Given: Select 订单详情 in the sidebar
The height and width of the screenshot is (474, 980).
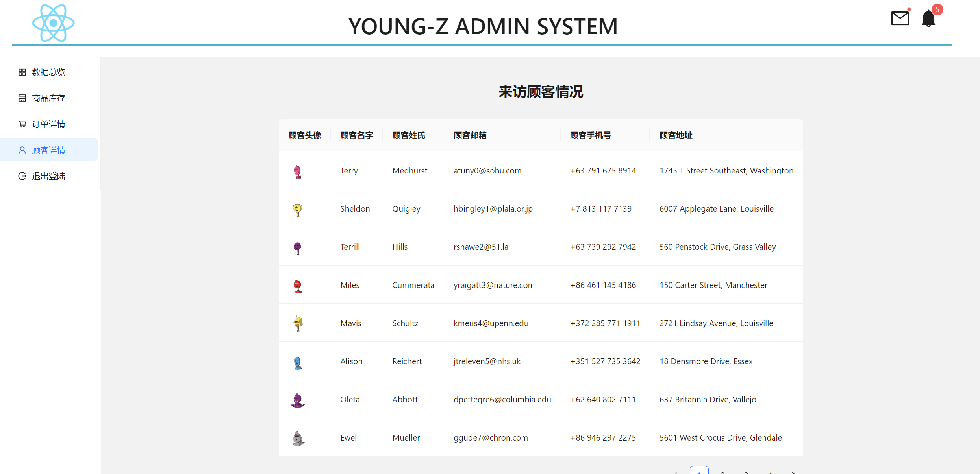Looking at the screenshot, I should tap(48, 124).
